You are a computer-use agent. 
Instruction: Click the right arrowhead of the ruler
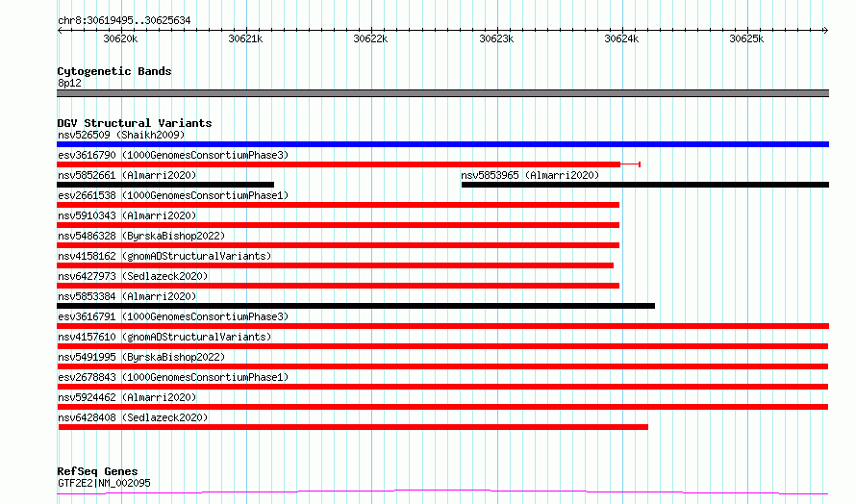(x=826, y=31)
